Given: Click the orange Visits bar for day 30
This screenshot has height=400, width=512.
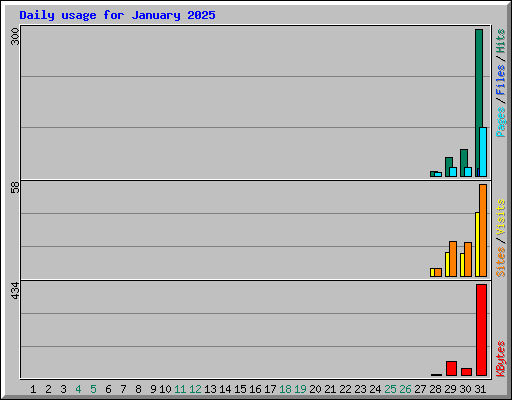Looking at the screenshot, I should click(468, 259).
